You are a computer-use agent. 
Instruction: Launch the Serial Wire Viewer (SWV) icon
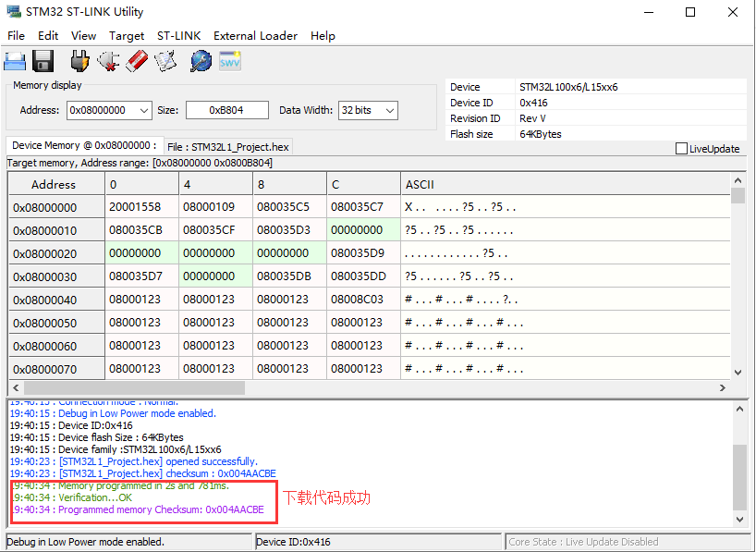pos(228,60)
